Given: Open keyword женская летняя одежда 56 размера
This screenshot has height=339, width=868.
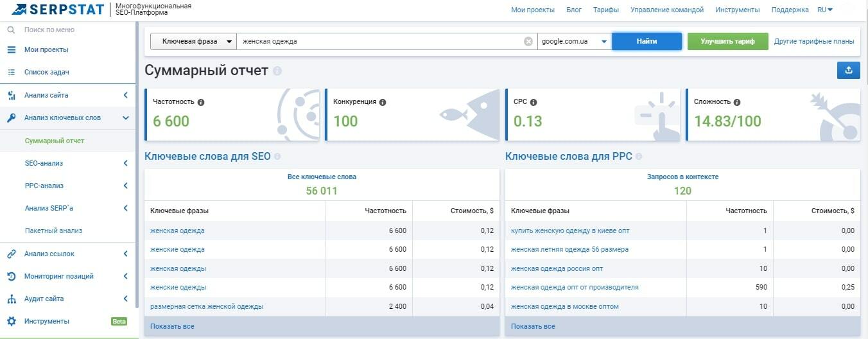Looking at the screenshot, I should pyautogui.click(x=569, y=249).
